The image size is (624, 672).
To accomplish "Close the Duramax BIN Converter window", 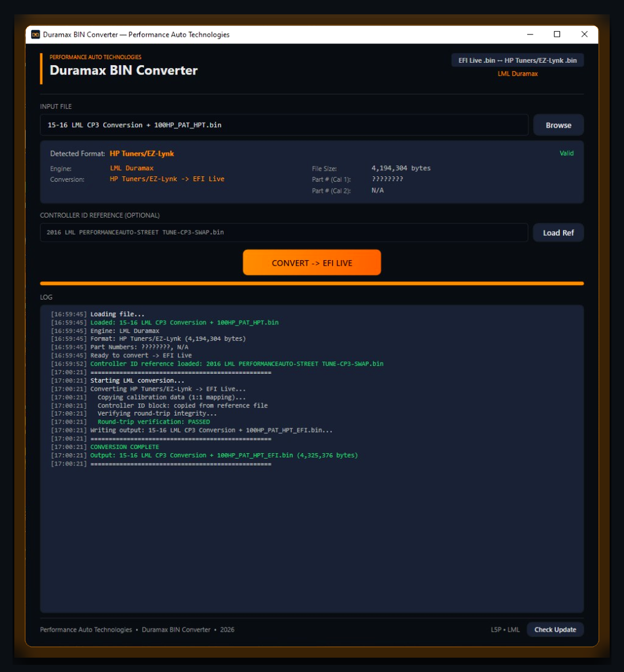I will point(584,35).
